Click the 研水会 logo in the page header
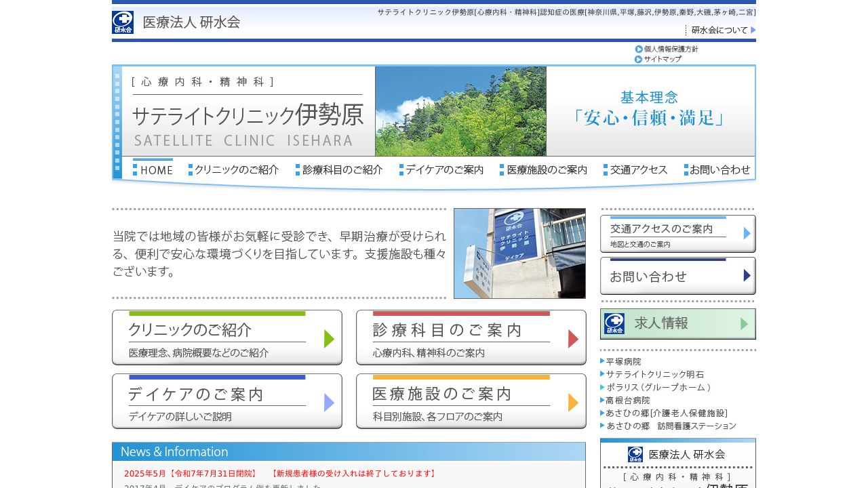The height and width of the screenshot is (488, 868). point(123,21)
